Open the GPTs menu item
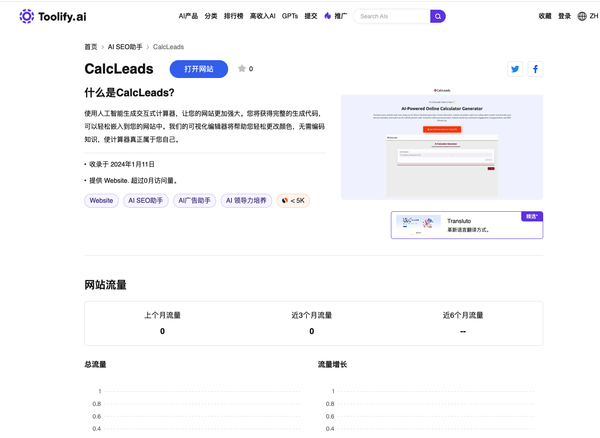Screen dimensions: 600x438 (290, 16)
